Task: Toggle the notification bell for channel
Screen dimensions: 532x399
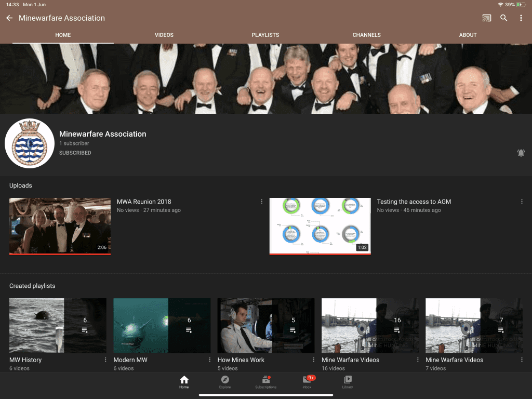Action: click(x=521, y=153)
